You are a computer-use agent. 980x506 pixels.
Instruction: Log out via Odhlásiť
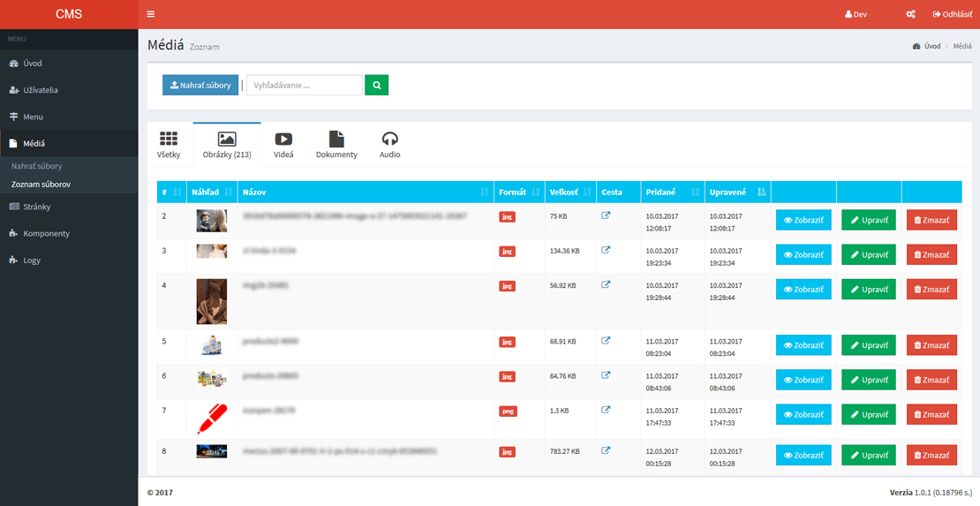(953, 14)
